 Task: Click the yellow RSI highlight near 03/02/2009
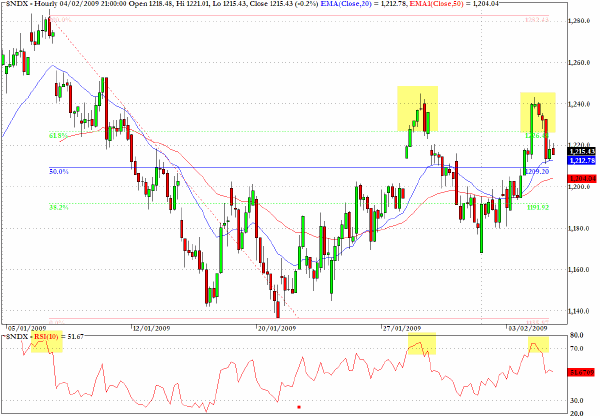click(x=538, y=344)
